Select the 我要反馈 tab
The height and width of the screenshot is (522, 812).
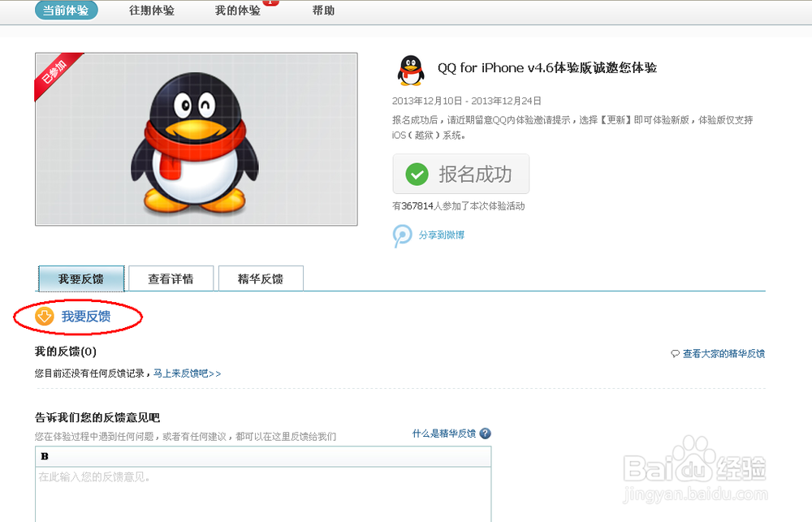tap(81, 278)
